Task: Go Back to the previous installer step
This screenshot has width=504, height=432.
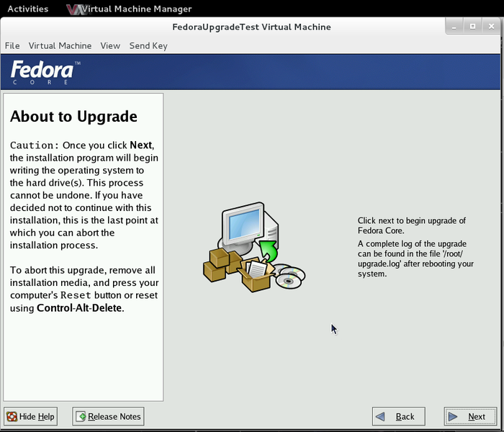Action: point(398,416)
